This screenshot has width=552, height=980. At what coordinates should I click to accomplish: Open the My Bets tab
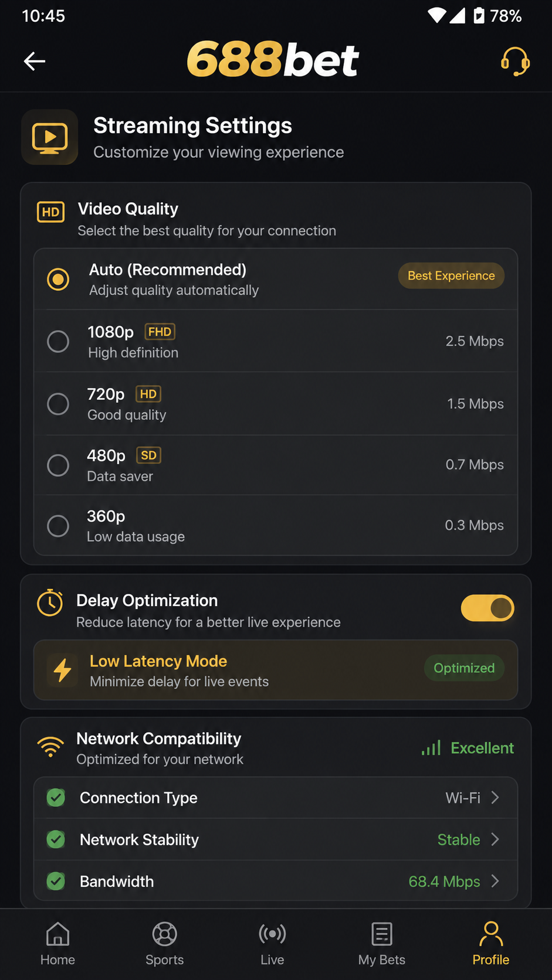pos(382,943)
